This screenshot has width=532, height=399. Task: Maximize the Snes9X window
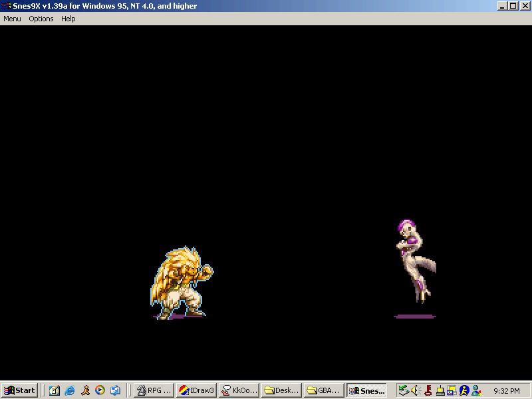click(x=513, y=6)
